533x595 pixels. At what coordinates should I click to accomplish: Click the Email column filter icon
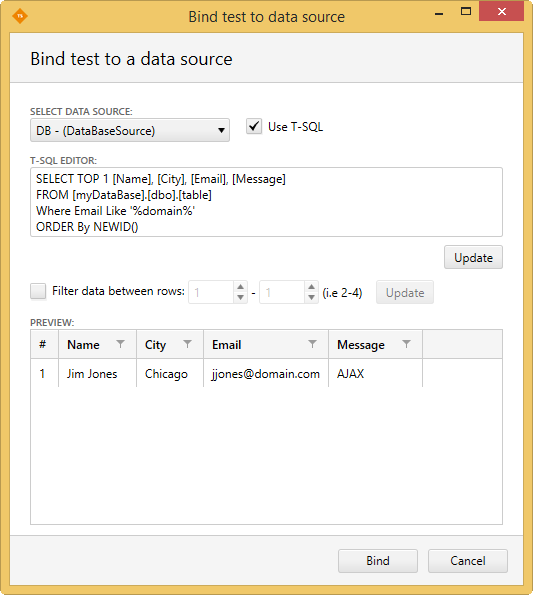(x=312, y=344)
